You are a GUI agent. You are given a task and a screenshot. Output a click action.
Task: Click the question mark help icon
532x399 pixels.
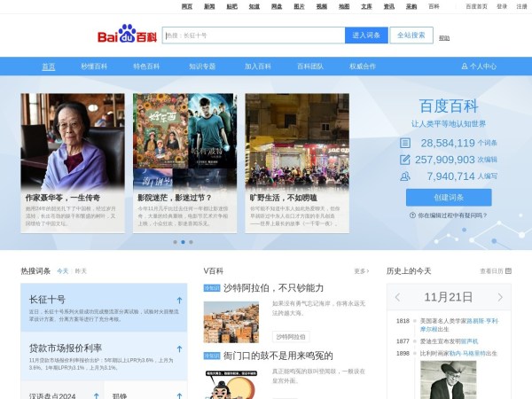[x=412, y=215]
